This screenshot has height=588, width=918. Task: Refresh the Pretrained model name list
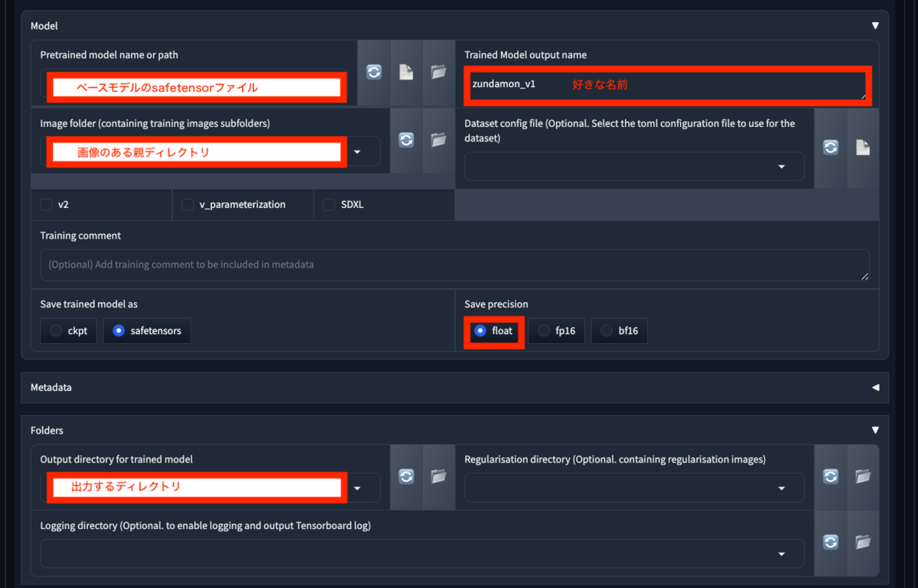[373, 73]
